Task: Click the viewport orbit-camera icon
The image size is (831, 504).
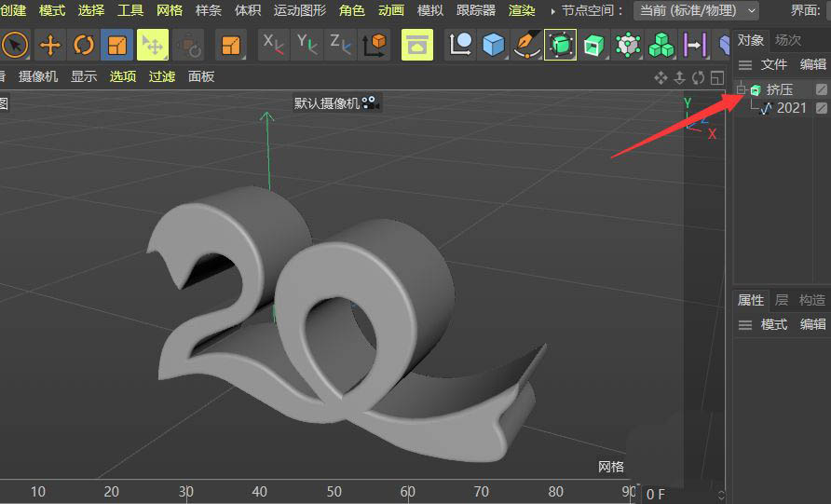Action: click(x=698, y=78)
